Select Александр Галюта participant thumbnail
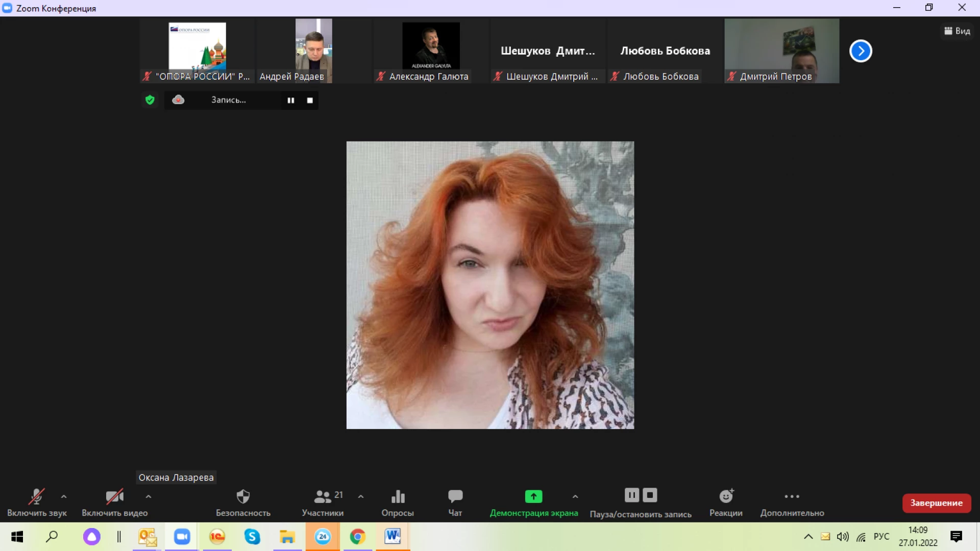This screenshot has height=551, width=980. point(431,51)
